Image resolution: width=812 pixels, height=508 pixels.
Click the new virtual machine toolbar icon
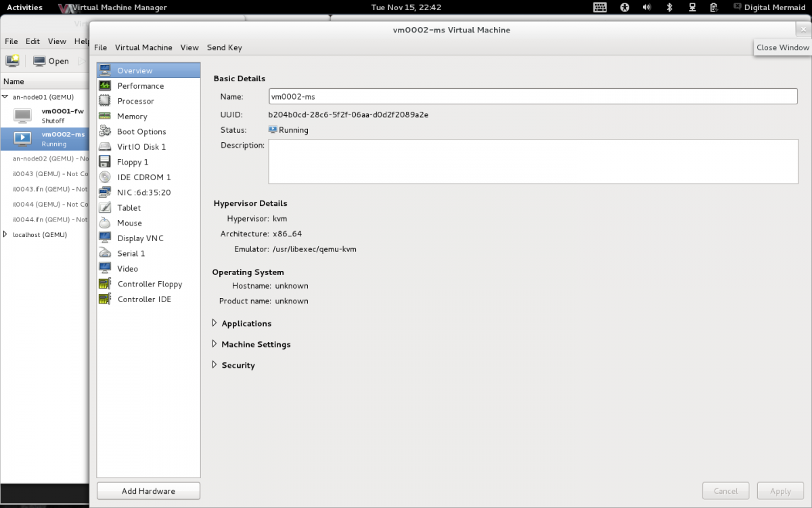12,61
